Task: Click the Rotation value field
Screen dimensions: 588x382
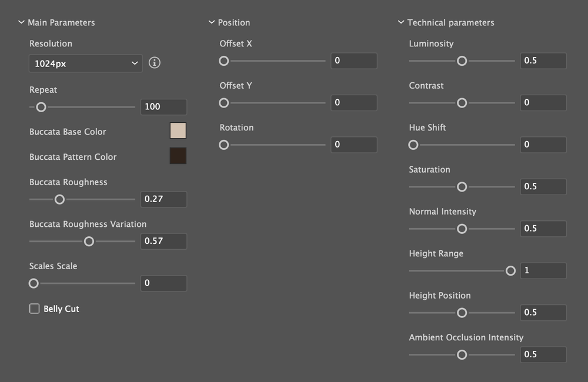Action: pyautogui.click(x=353, y=145)
